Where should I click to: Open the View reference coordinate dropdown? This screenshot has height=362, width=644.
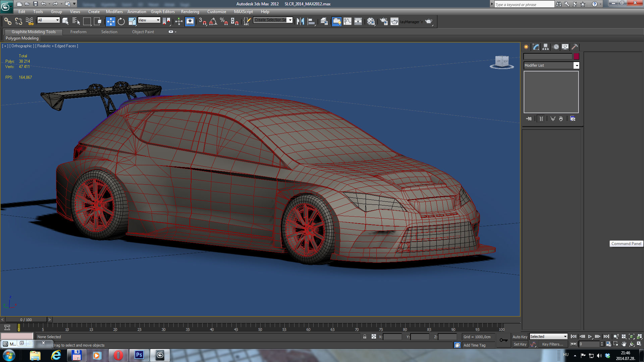click(x=149, y=20)
